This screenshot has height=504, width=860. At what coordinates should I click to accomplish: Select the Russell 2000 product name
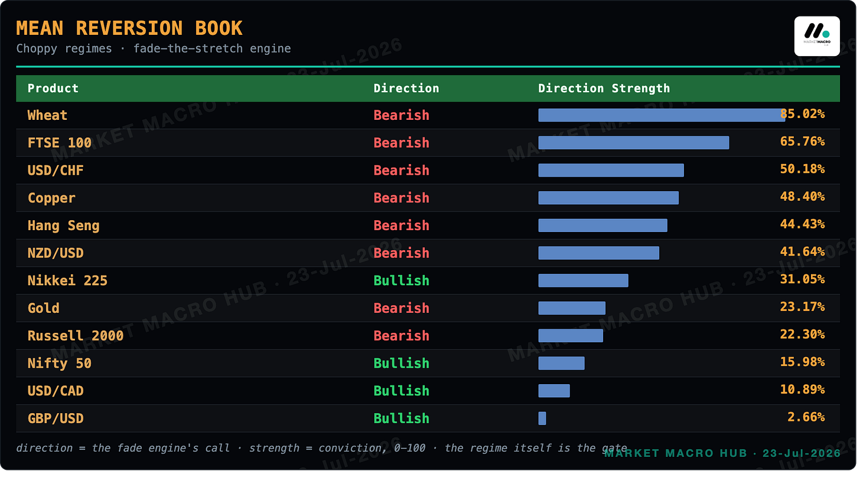pyautogui.click(x=76, y=336)
